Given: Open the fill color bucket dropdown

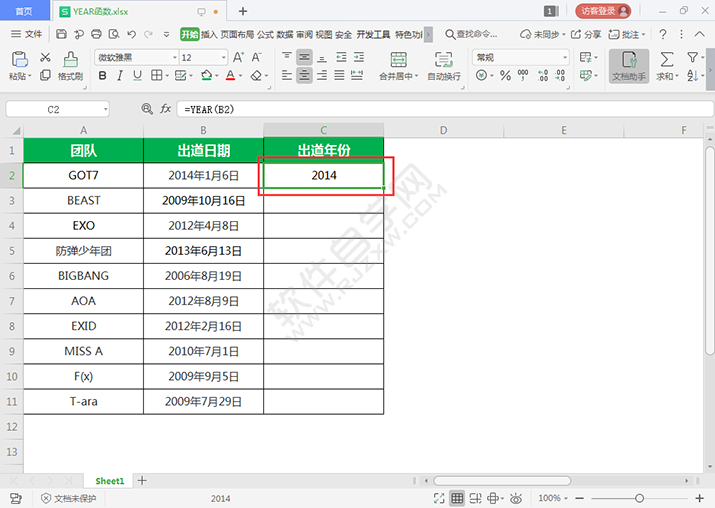Looking at the screenshot, I should point(217,76).
